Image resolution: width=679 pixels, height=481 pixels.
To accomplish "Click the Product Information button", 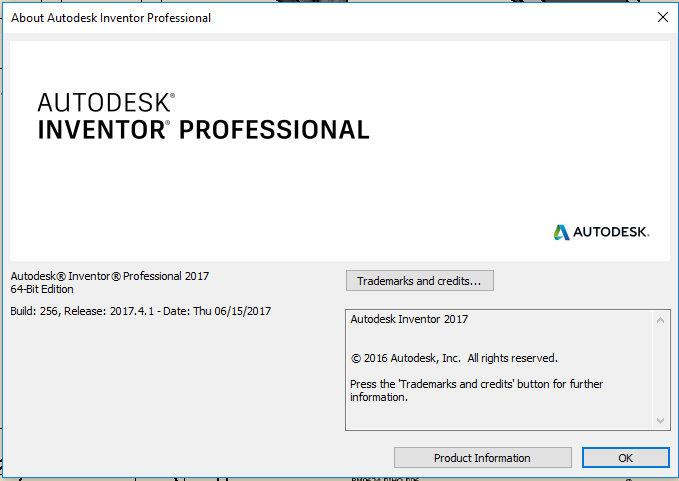I will [482, 458].
